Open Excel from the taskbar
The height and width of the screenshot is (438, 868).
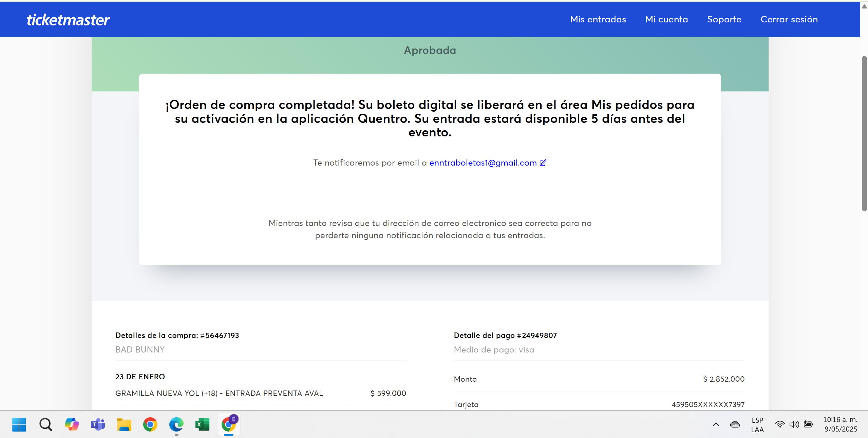click(x=203, y=424)
